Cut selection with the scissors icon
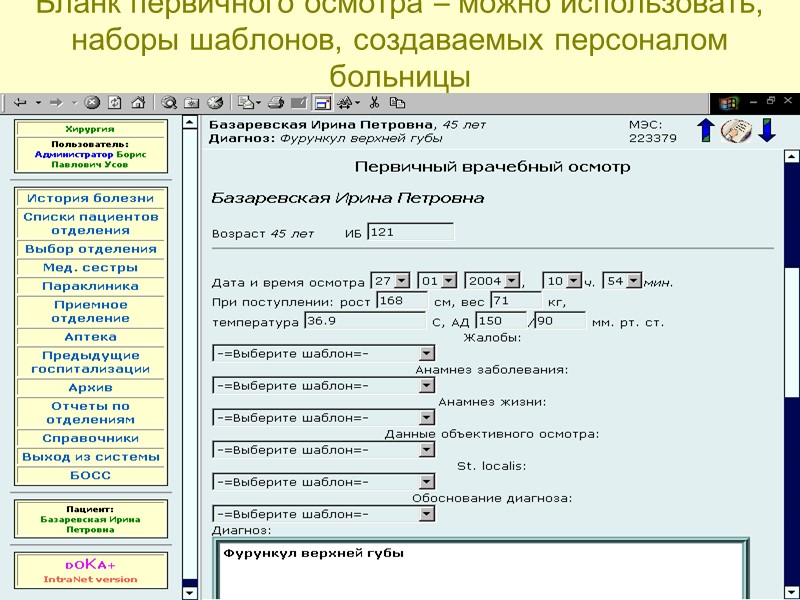 [x=374, y=103]
